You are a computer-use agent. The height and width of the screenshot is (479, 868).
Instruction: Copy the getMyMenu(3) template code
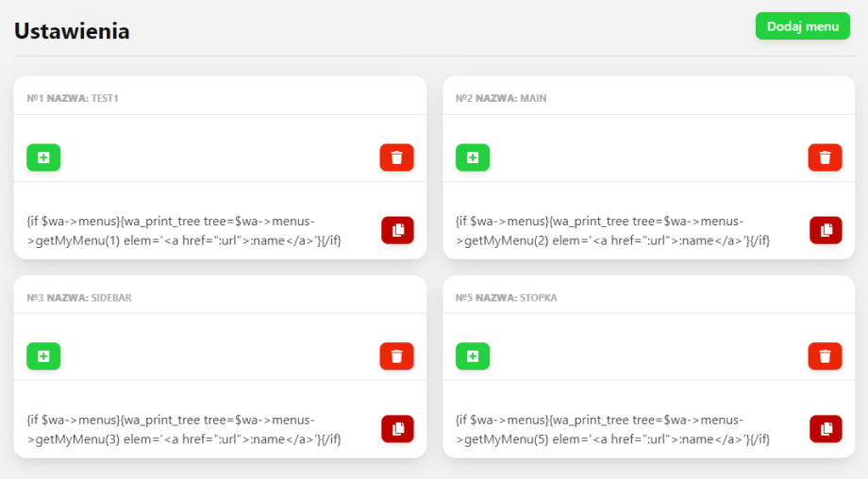397,429
